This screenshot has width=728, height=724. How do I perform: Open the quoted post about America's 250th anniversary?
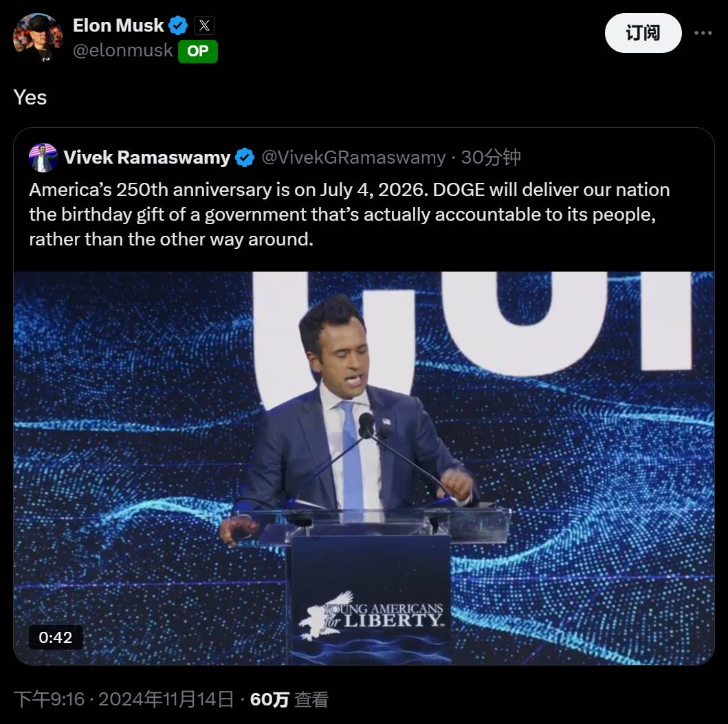tap(349, 215)
